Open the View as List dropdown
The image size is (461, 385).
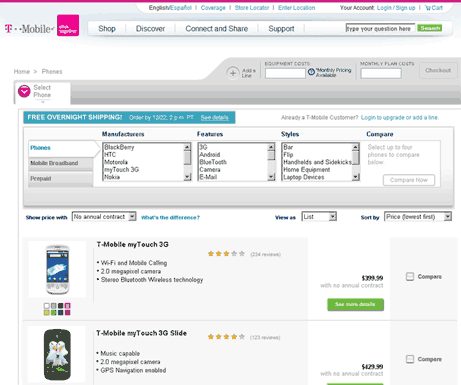click(x=319, y=217)
